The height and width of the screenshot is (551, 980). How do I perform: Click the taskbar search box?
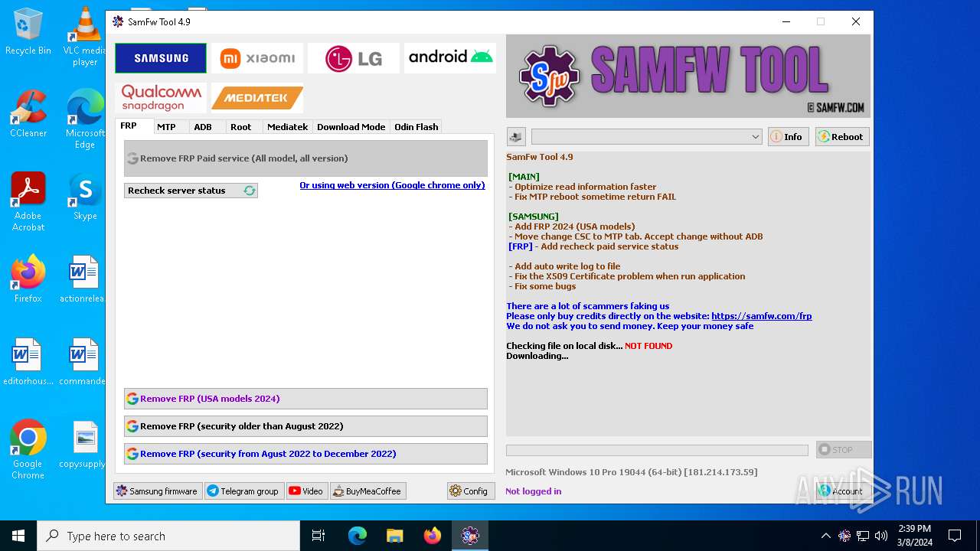[168, 536]
